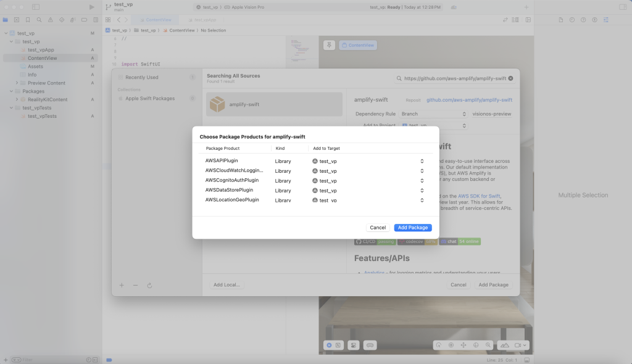Open the Dependency Rule Branch dropdown
This screenshot has width=632, height=364.
point(433,114)
